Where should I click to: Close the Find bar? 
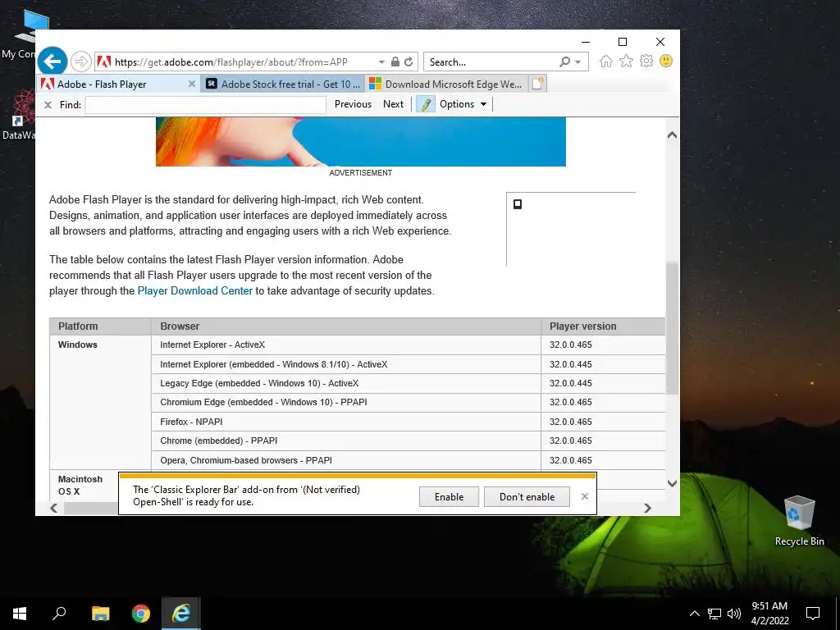coord(48,104)
